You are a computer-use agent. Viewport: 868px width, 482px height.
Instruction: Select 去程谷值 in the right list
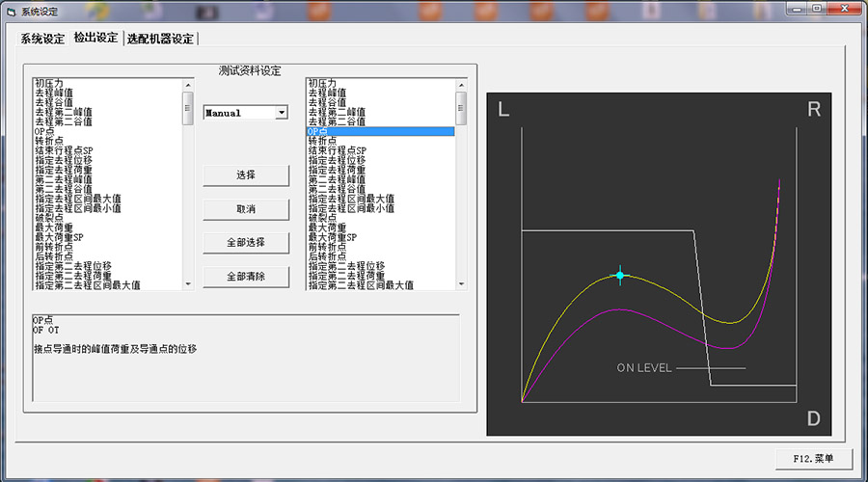[327, 102]
